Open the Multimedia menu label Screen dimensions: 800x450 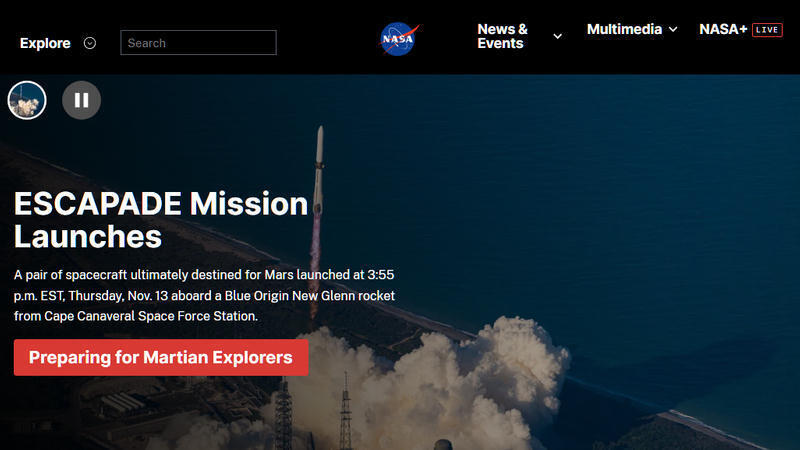tap(624, 30)
